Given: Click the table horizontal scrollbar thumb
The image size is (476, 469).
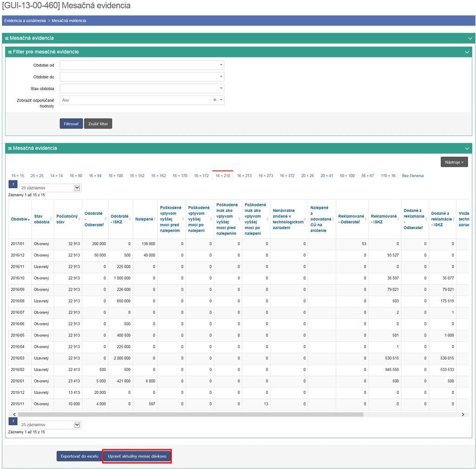Looking at the screenshot, I should [x=190, y=414].
